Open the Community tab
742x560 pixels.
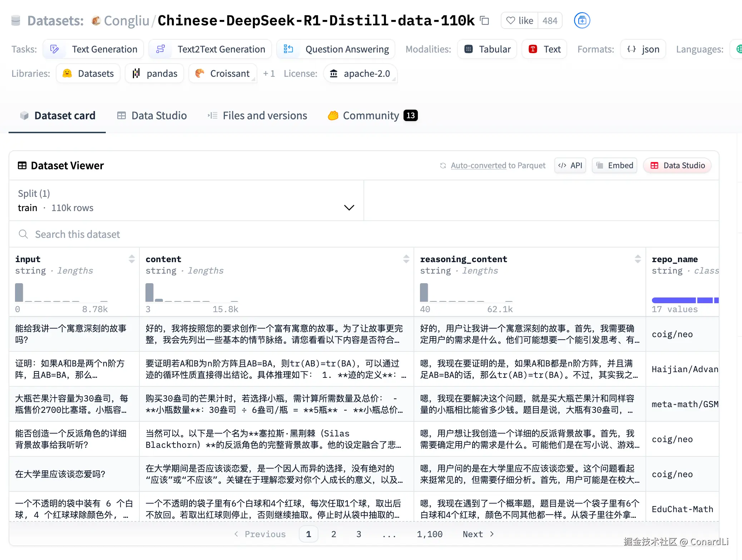[371, 115]
